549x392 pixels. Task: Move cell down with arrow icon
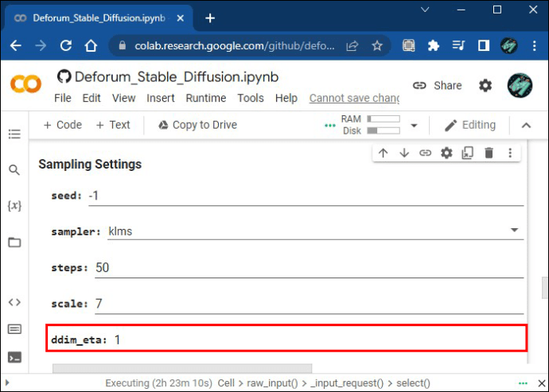pos(404,153)
